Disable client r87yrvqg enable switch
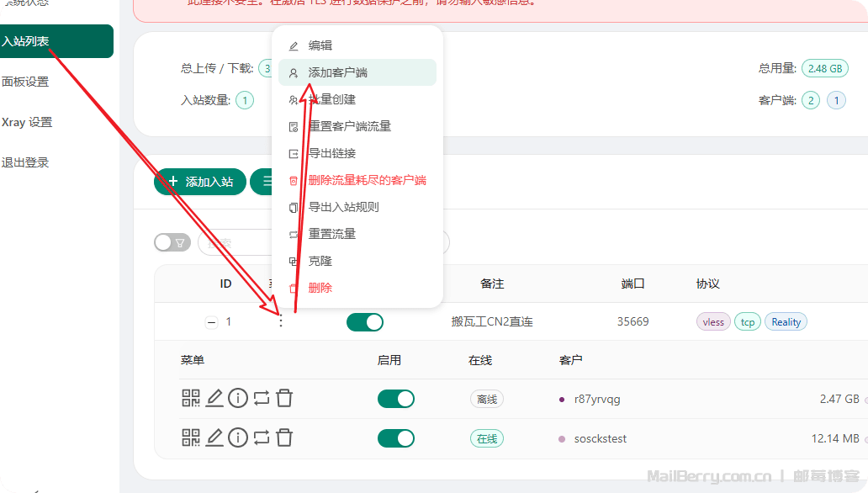Image resolution: width=868 pixels, height=493 pixels. tap(395, 399)
